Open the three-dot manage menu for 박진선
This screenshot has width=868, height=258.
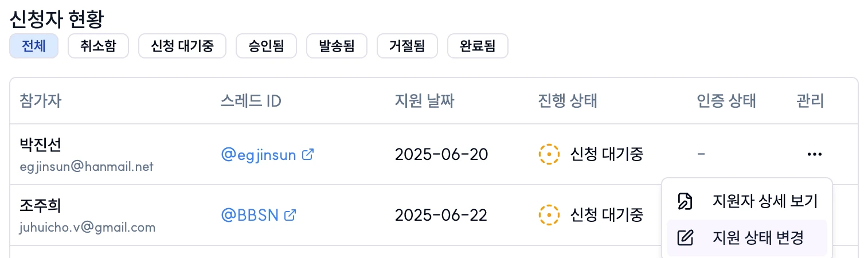[814, 154]
